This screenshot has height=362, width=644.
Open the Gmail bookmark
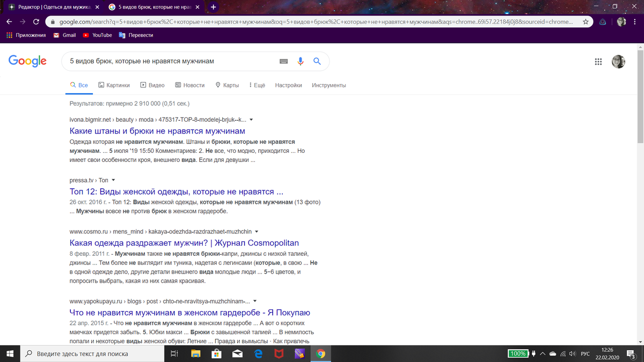[x=64, y=35]
